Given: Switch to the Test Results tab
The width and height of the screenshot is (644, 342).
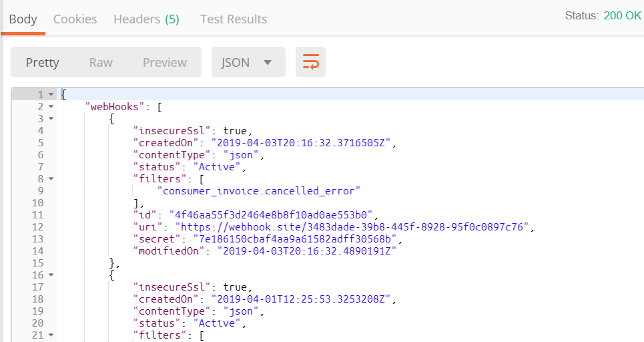Looking at the screenshot, I should click(x=234, y=19).
